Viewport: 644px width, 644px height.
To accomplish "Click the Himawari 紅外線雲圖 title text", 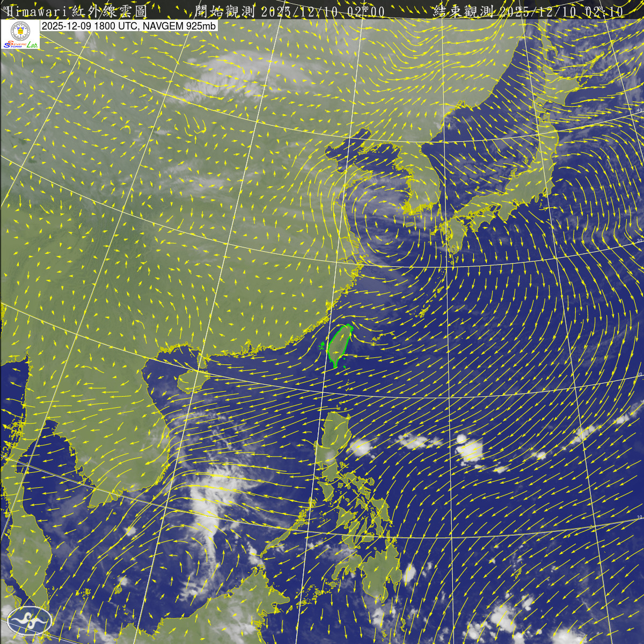I will tap(70, 11).
